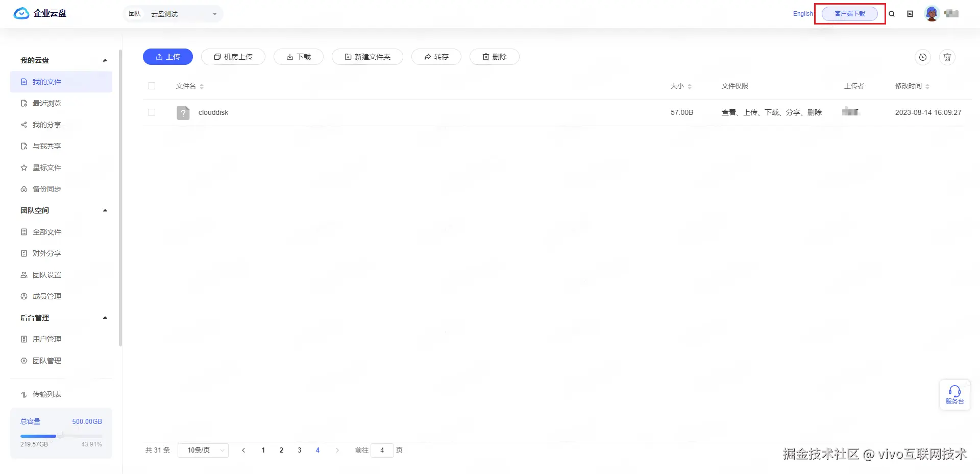This screenshot has height=474, width=980.
Task: Open the 10条/页 page size dropdown
Action: (203, 450)
